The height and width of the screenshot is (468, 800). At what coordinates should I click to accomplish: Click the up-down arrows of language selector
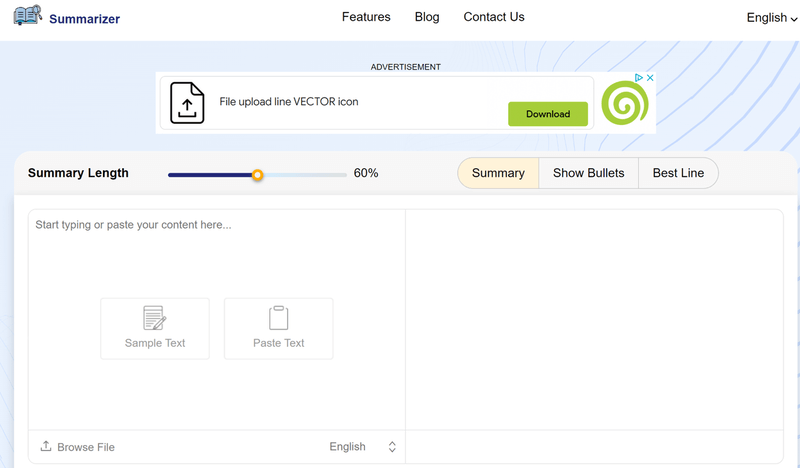(x=392, y=447)
